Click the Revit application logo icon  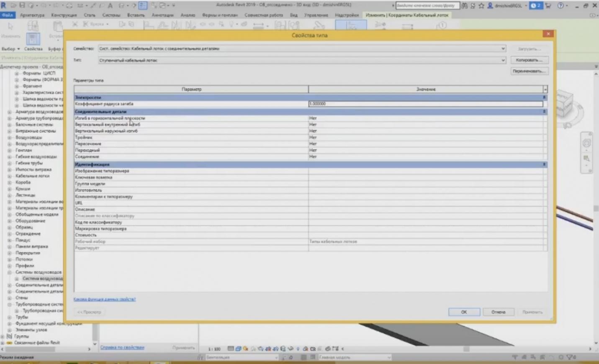[3, 5]
